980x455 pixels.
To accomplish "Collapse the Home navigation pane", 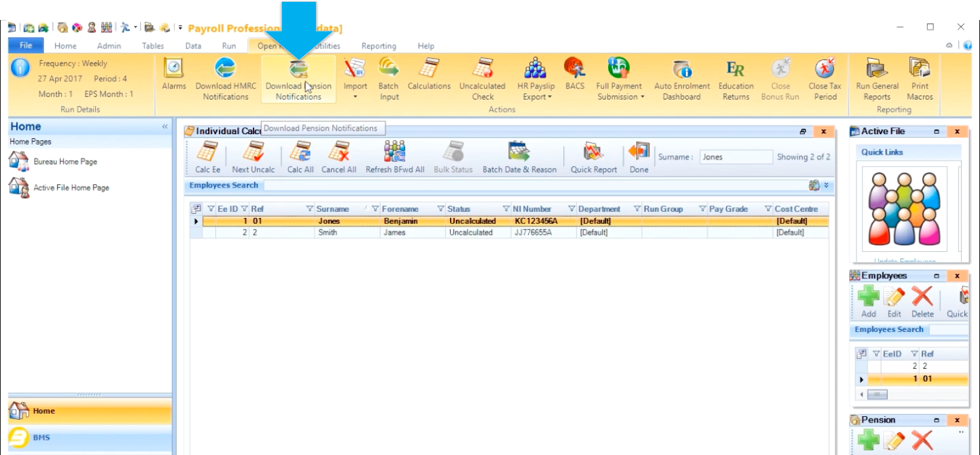I will pyautogui.click(x=164, y=127).
